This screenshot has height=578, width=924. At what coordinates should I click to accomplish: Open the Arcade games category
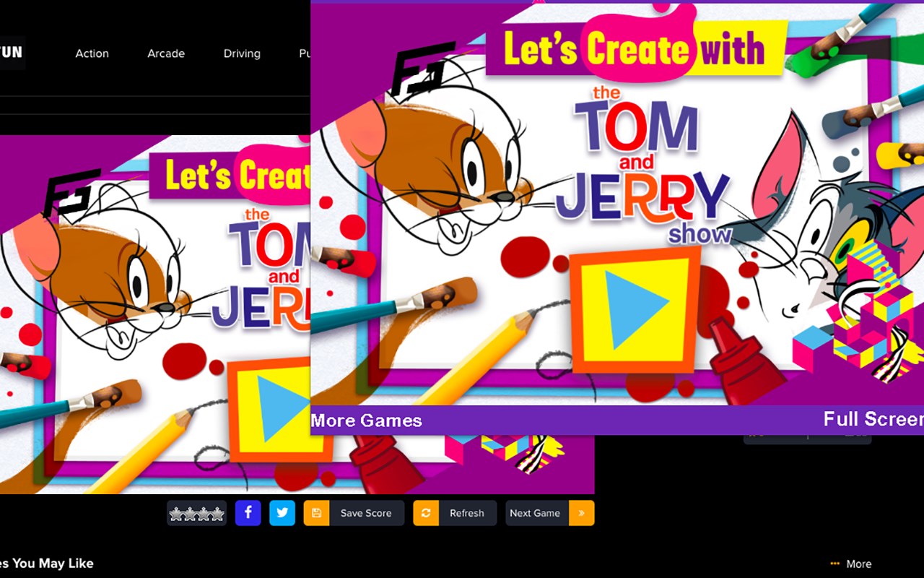click(x=166, y=53)
